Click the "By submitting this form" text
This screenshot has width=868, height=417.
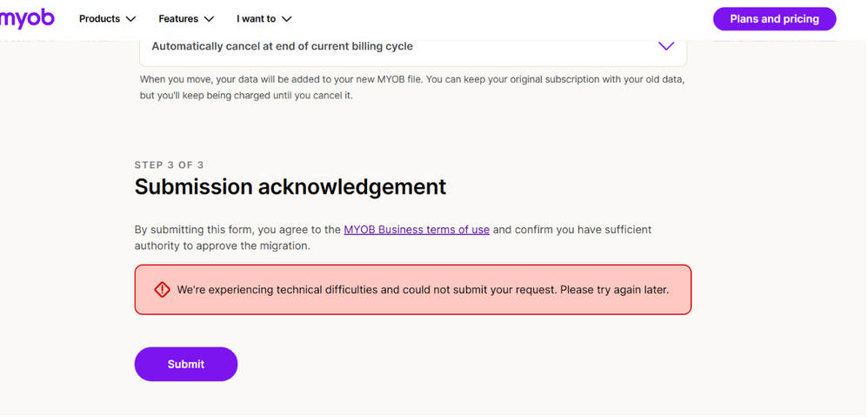(x=238, y=229)
